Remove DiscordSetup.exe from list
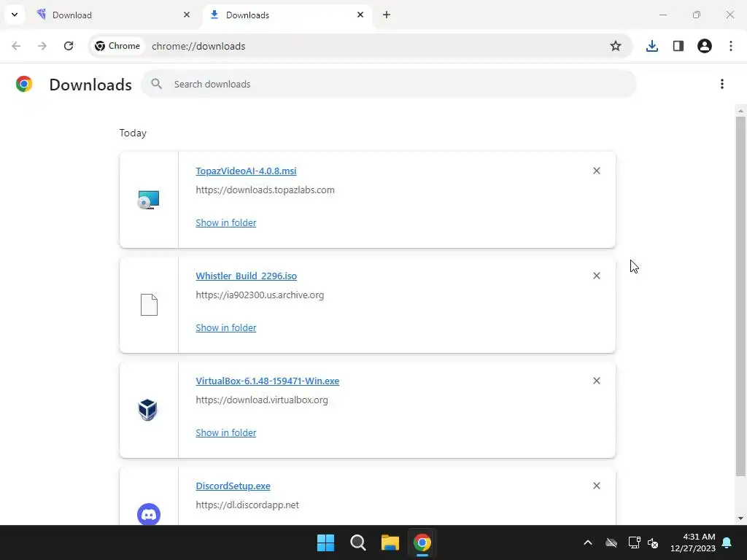Image resolution: width=747 pixels, height=560 pixels. [597, 486]
